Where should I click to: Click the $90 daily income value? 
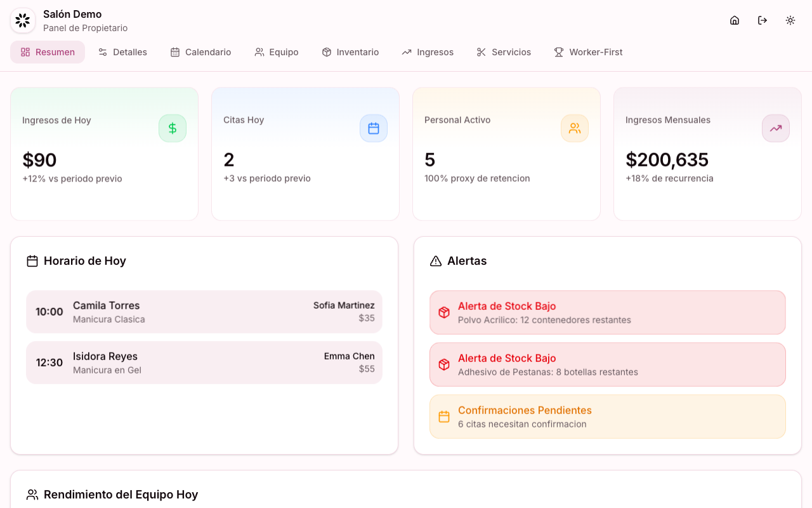(x=39, y=159)
